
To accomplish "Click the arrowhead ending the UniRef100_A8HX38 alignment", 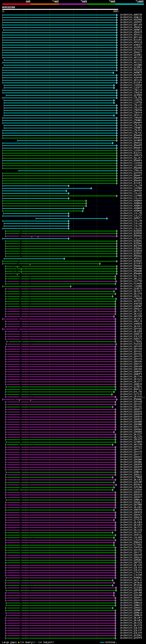I will (x=117, y=15).
